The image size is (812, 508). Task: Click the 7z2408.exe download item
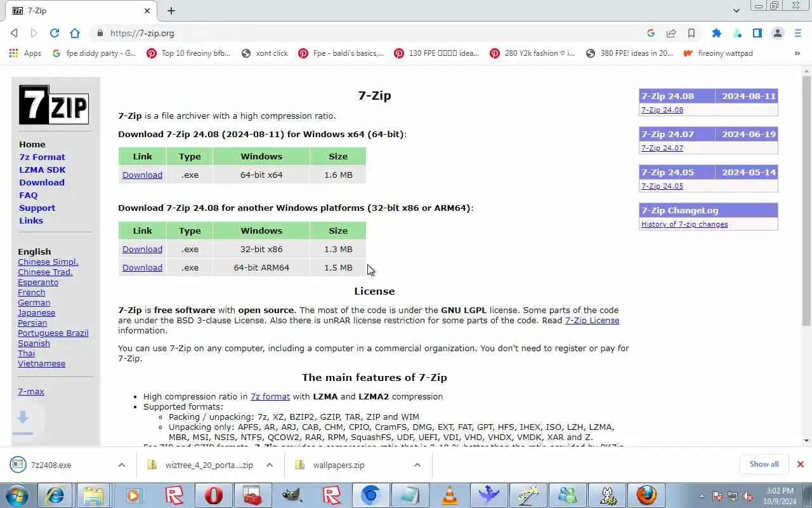click(60, 465)
